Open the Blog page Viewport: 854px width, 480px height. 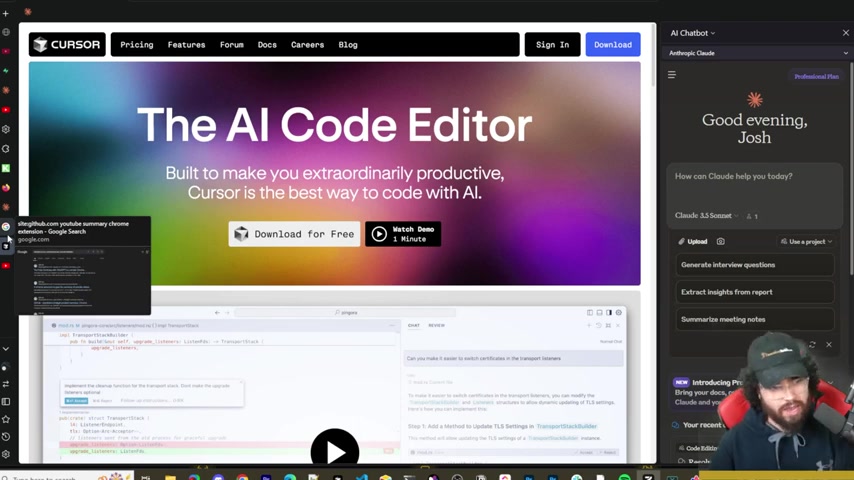tap(347, 45)
